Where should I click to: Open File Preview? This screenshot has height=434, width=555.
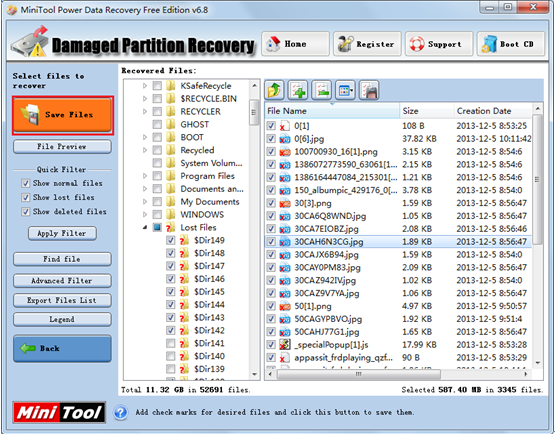62,147
